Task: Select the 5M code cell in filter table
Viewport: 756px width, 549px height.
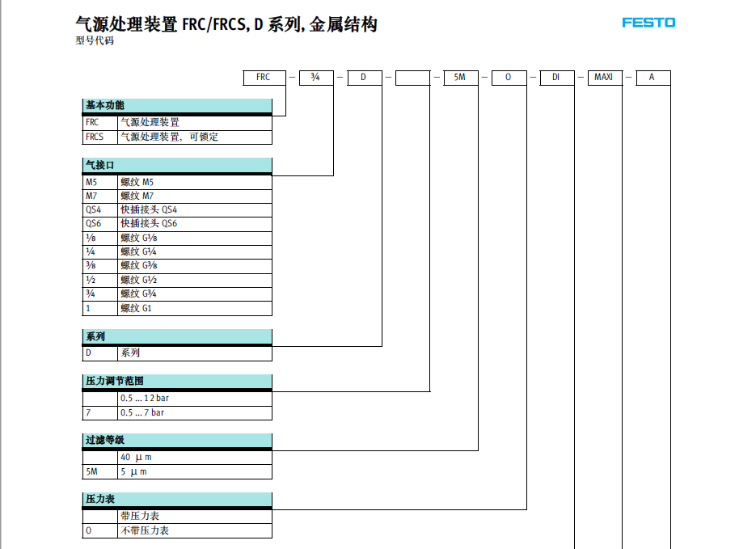Action: pos(100,472)
